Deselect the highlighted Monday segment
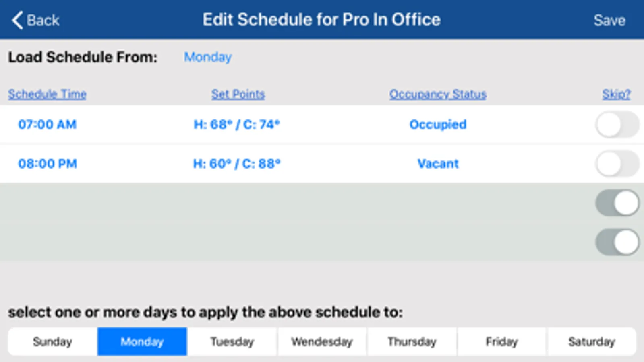 click(x=142, y=341)
